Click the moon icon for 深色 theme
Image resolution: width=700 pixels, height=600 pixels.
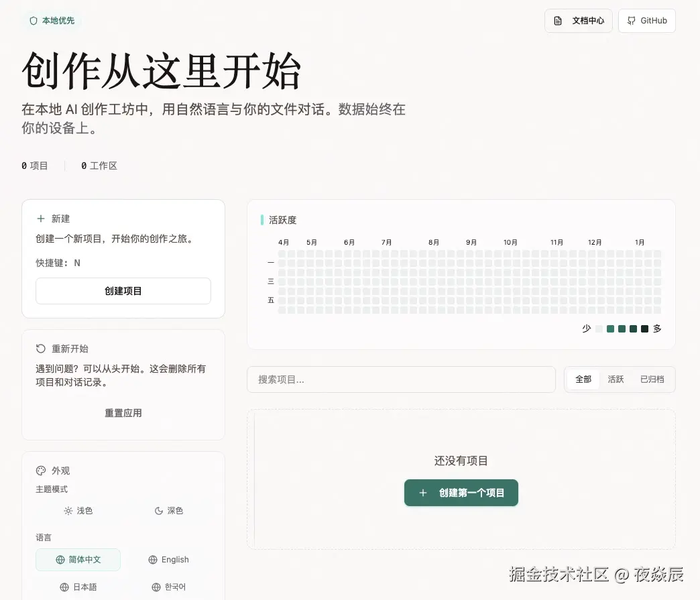(158, 511)
